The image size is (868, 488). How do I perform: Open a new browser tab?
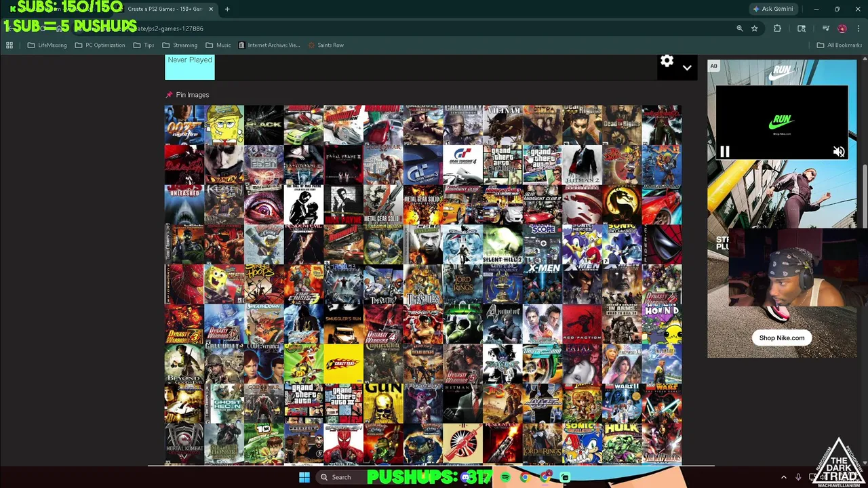coord(227,9)
